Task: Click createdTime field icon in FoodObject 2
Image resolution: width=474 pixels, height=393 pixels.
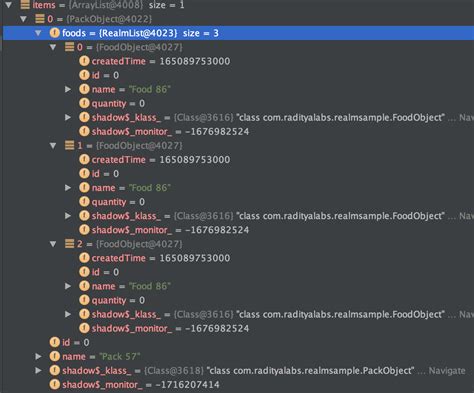Action: tap(84, 258)
